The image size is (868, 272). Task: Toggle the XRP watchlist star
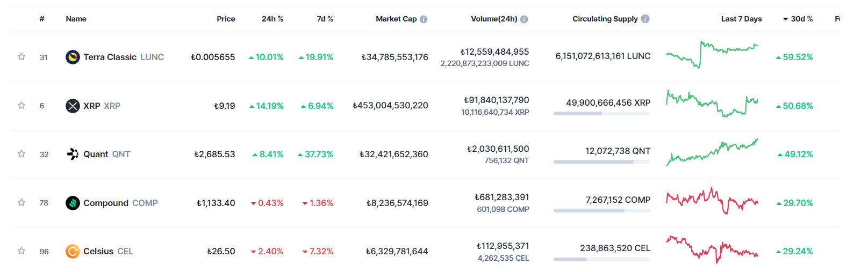[x=21, y=106]
